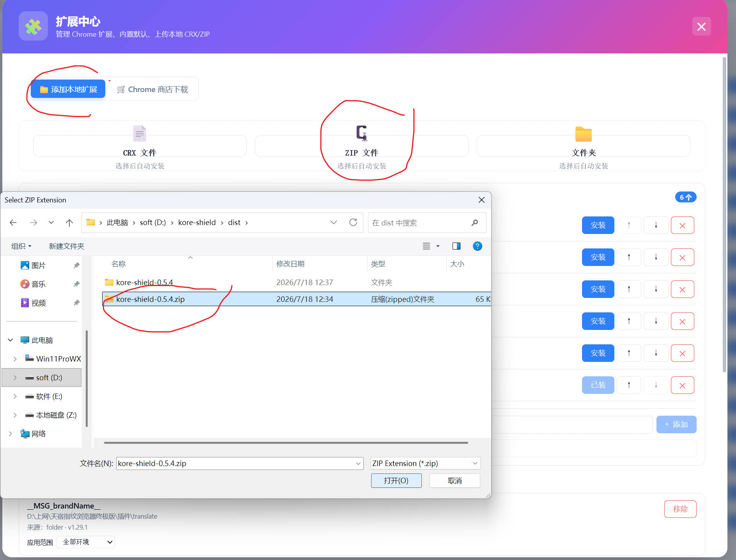Jump to kore-shield in the address path
Image resolution: width=736 pixels, height=560 pixels.
[x=197, y=222]
